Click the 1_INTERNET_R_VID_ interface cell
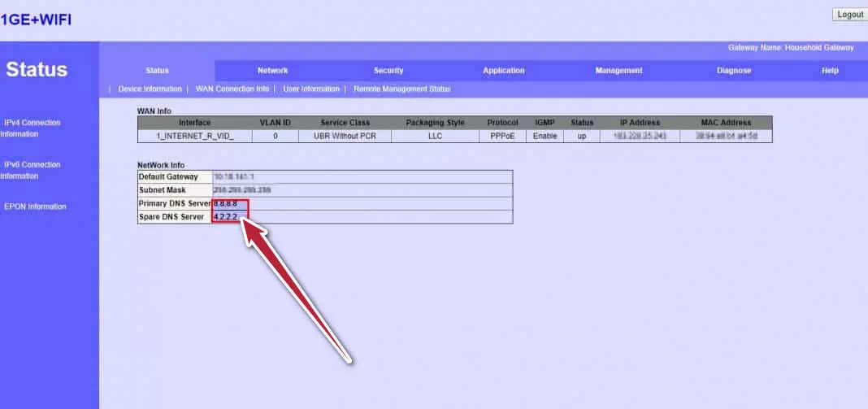Image resolution: width=868 pixels, height=409 pixels. pos(195,136)
